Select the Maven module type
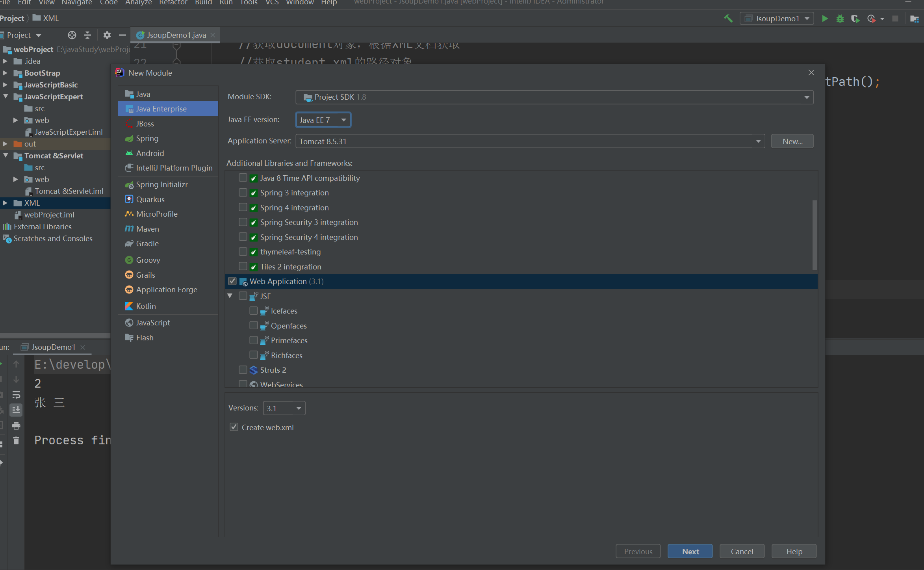This screenshot has height=570, width=924. coord(168,229)
